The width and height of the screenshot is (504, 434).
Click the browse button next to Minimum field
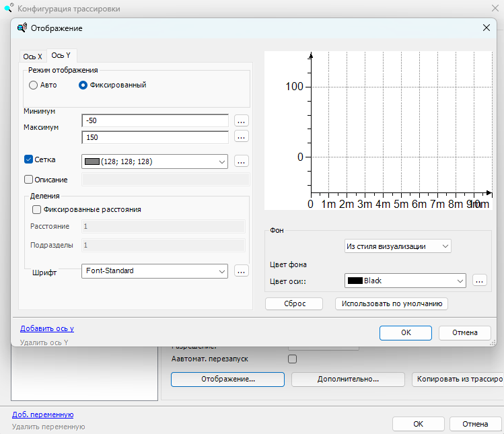click(242, 121)
